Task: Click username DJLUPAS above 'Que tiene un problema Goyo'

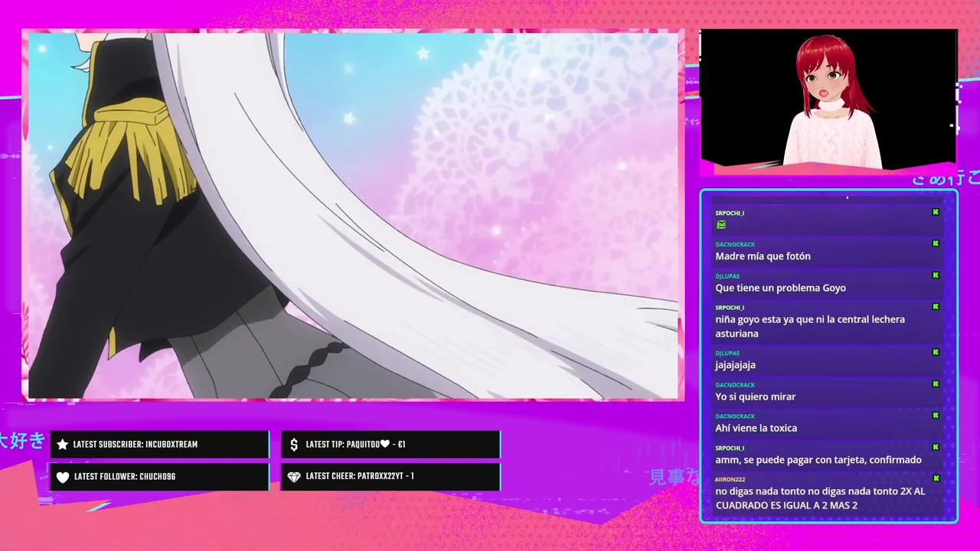Action: [x=727, y=275]
